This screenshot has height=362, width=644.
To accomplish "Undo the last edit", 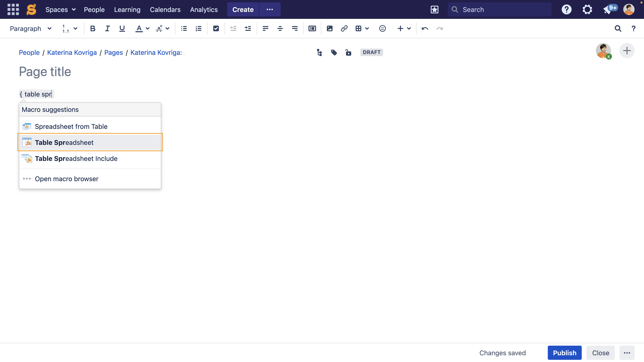I will tap(425, 28).
